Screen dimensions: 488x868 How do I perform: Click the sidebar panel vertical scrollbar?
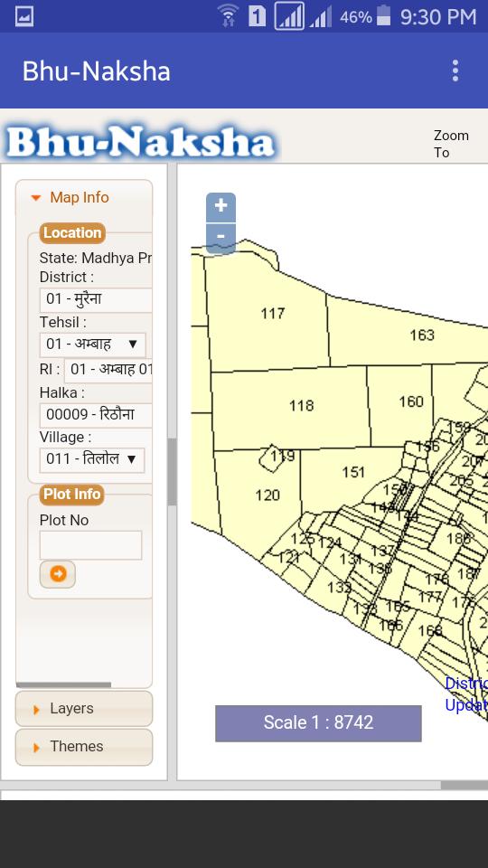tap(172, 472)
